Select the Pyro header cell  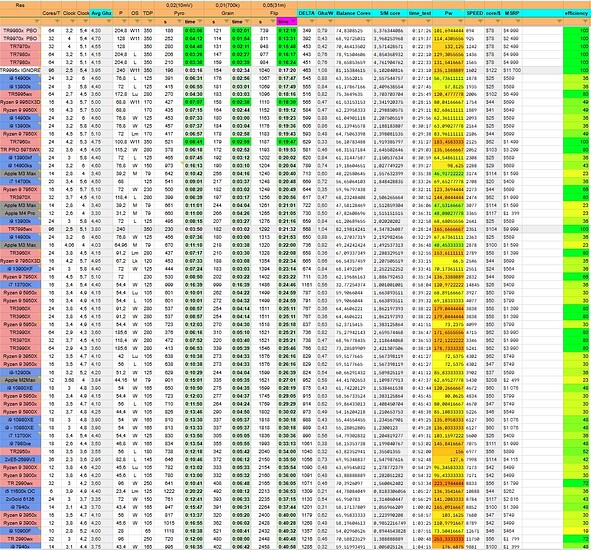coord(179,13)
